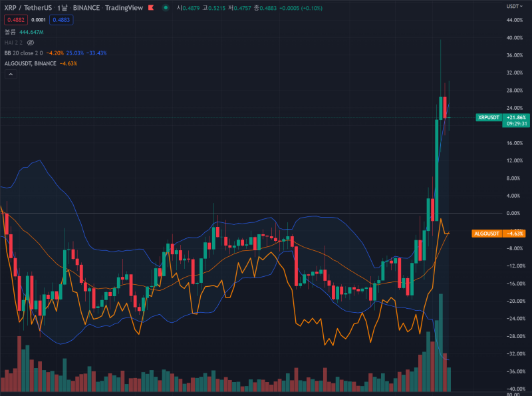Click the blue 0.4883 buy price button
This screenshot has width=532, height=396.
(x=61, y=20)
